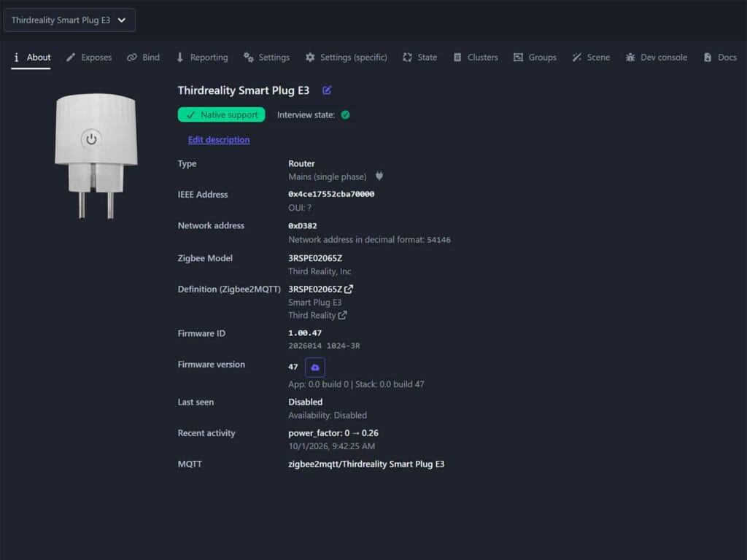
Task: Select the About tab
Action: click(31, 58)
